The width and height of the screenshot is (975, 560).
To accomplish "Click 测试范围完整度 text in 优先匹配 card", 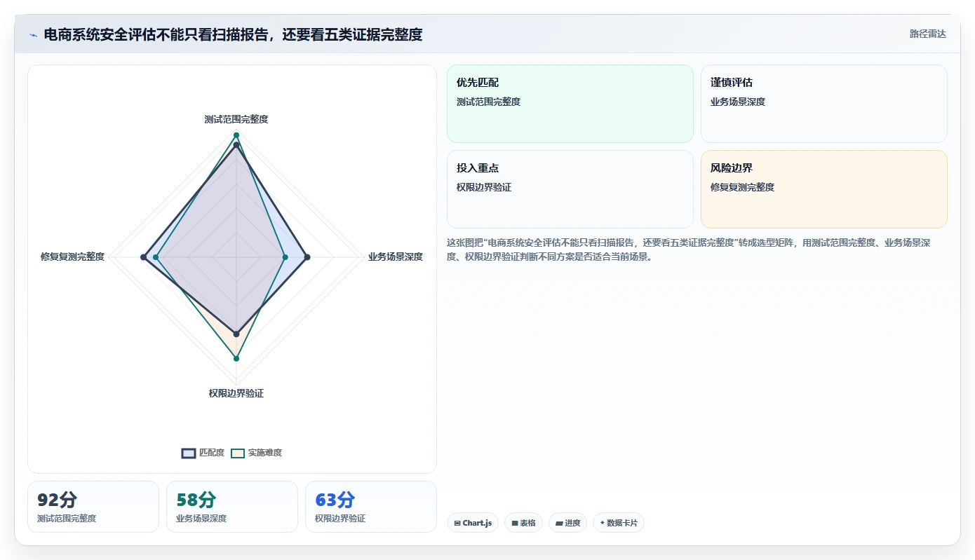I will pyautogui.click(x=488, y=102).
